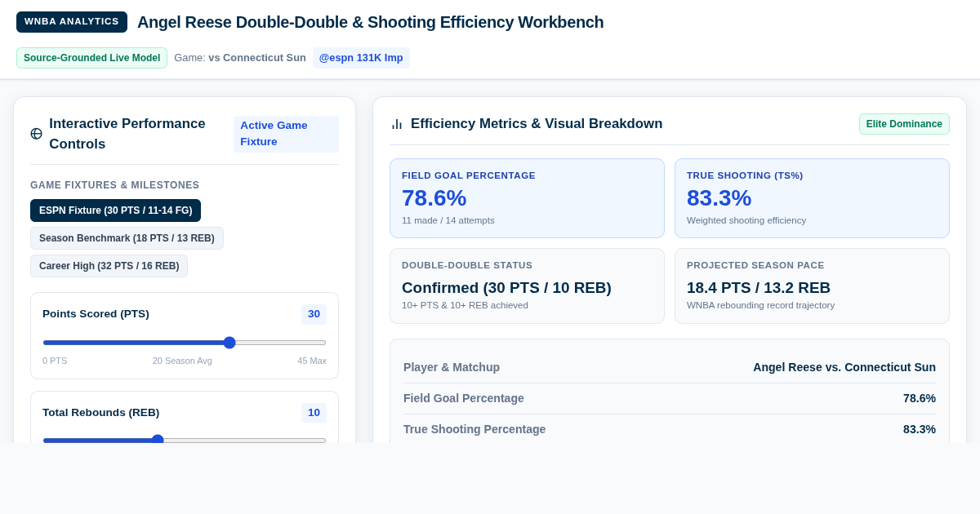Click the WNBA ANALYTICS badge

coord(72,22)
